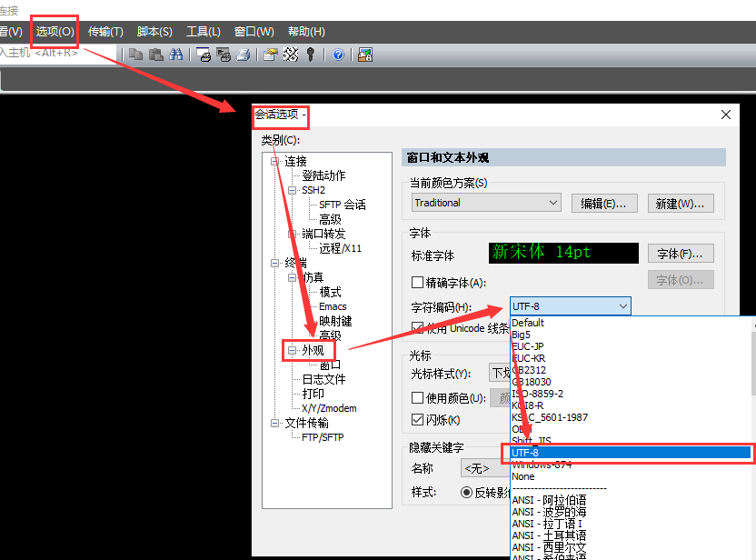Open the 帮助(H) menu
The width and height of the screenshot is (756, 560).
pos(306,32)
